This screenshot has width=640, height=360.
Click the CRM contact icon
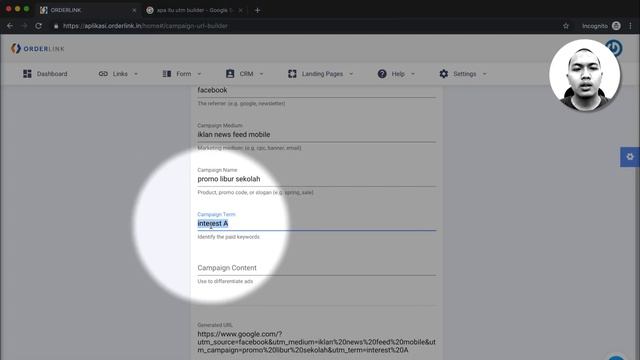230,74
